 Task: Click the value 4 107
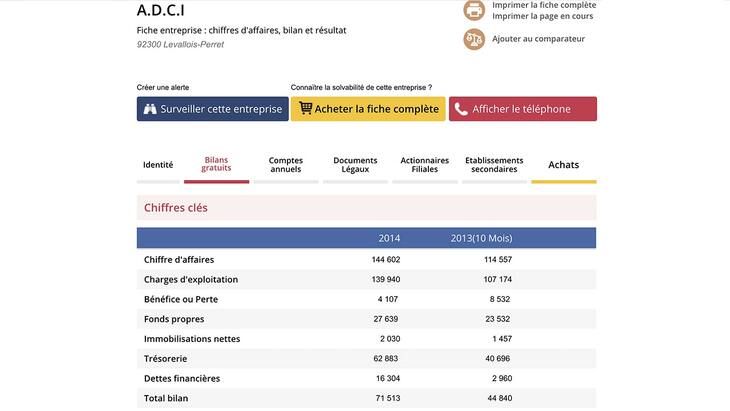pyautogui.click(x=388, y=299)
